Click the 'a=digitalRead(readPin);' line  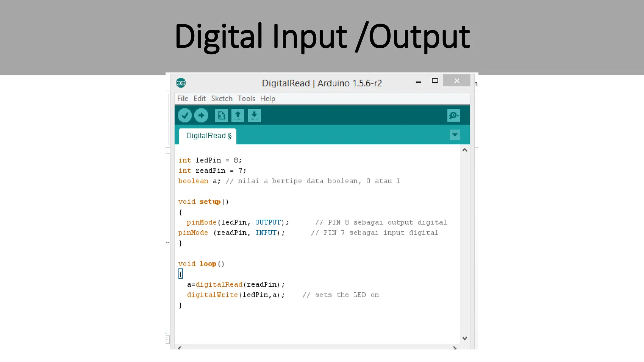pyautogui.click(x=236, y=285)
